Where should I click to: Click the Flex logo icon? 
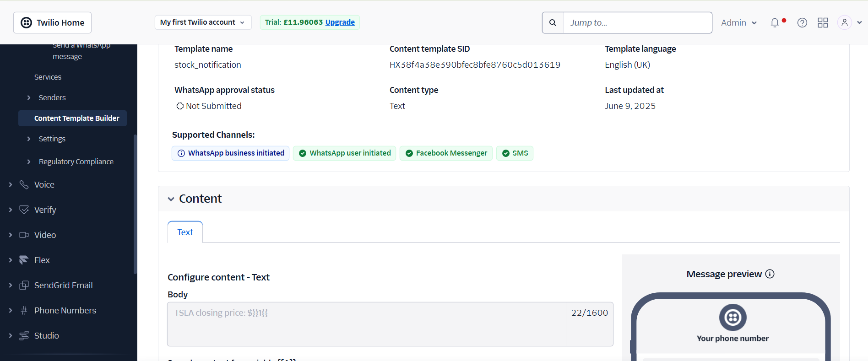(24, 260)
